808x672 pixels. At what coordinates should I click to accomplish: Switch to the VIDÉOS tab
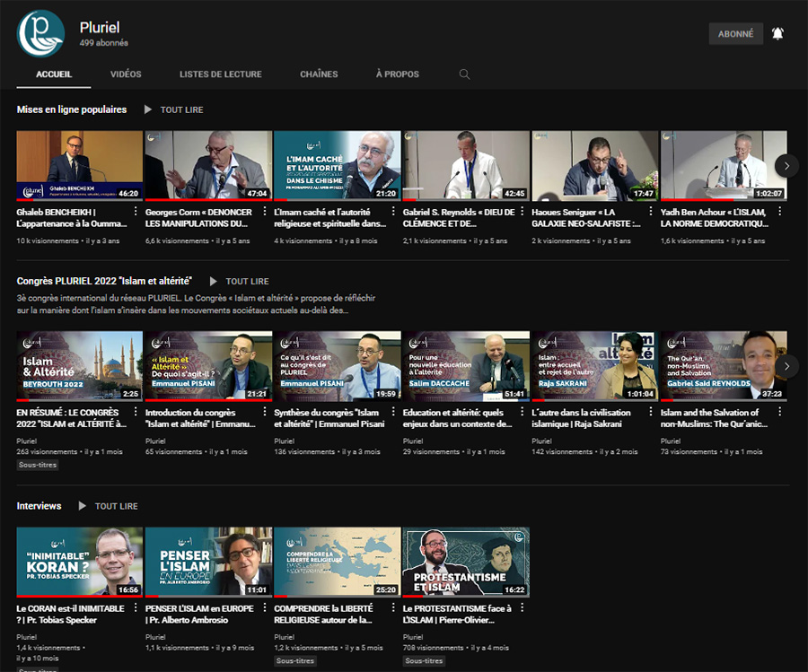[x=126, y=74]
